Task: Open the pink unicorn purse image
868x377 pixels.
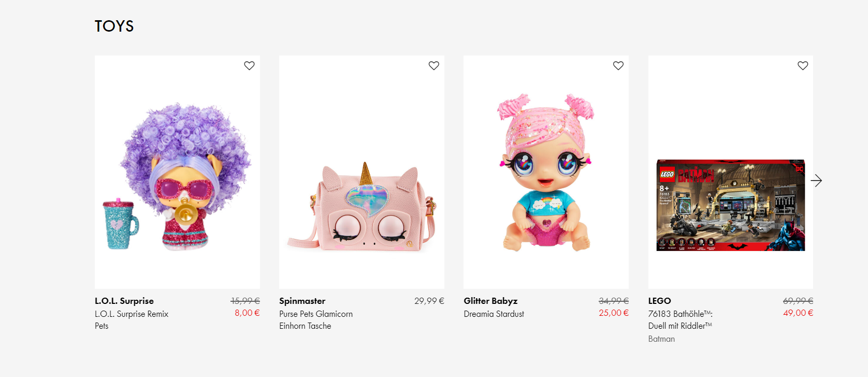Action: point(361,207)
